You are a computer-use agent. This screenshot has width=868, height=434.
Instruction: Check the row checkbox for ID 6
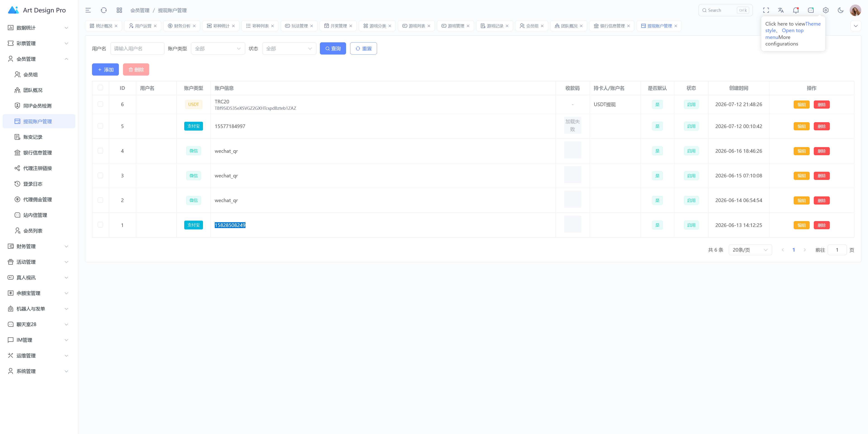pyautogui.click(x=100, y=104)
